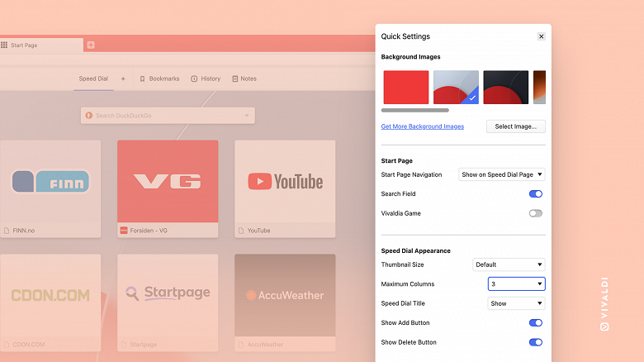Enable the Vivaldia Game toggle
This screenshot has height=362, width=644.
click(x=536, y=213)
